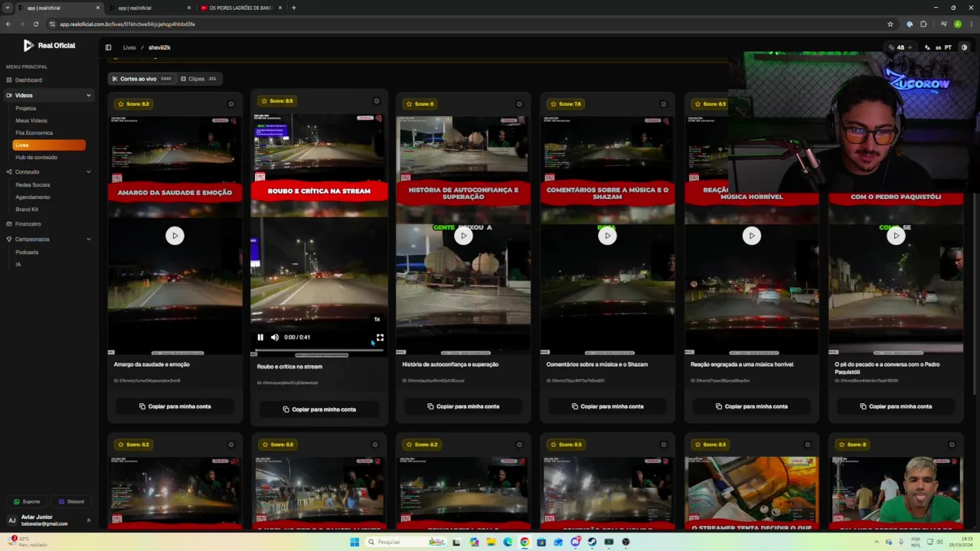Click the Lives breadcrumb link

129,47
